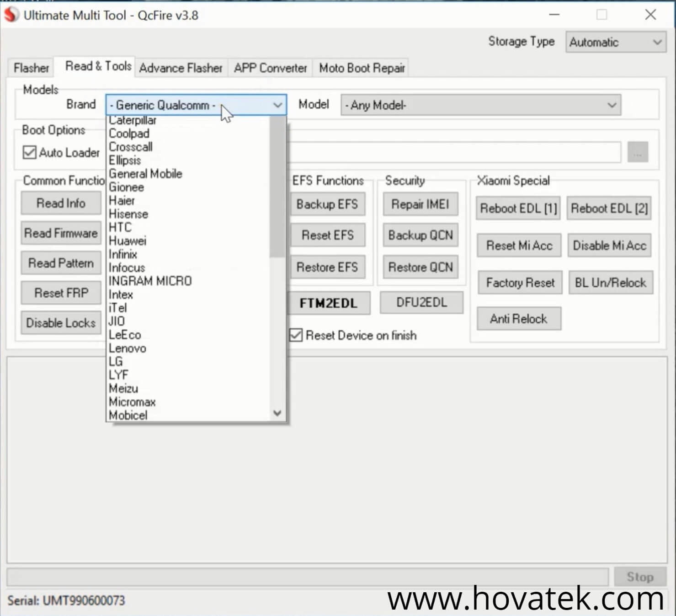
Task: Click the Reboot EDL [1] button
Action: [518, 209]
